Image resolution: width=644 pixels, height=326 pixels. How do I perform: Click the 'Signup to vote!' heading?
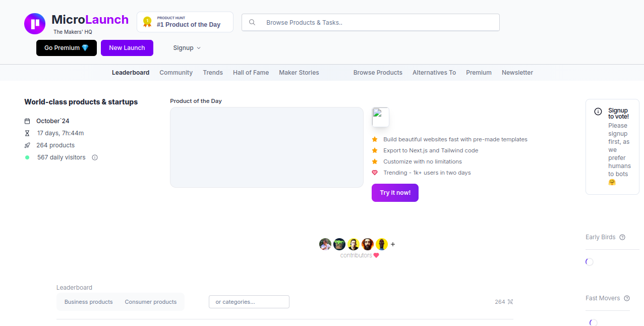(618, 114)
